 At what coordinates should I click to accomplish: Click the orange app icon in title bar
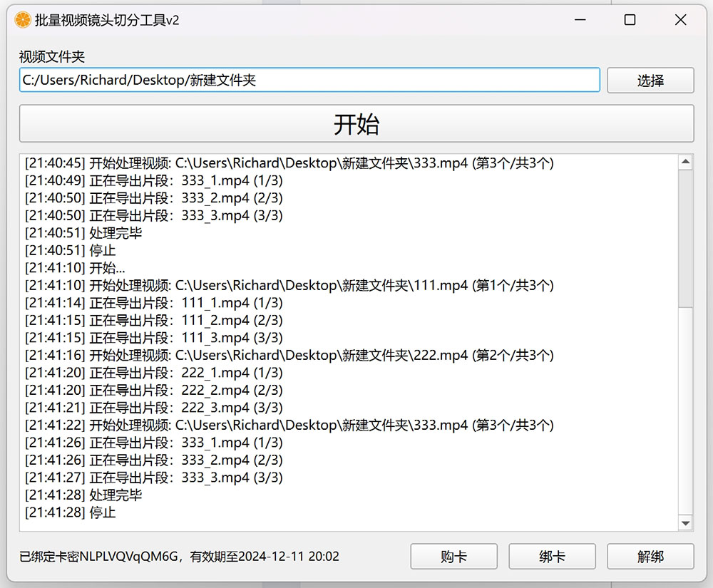(x=23, y=20)
